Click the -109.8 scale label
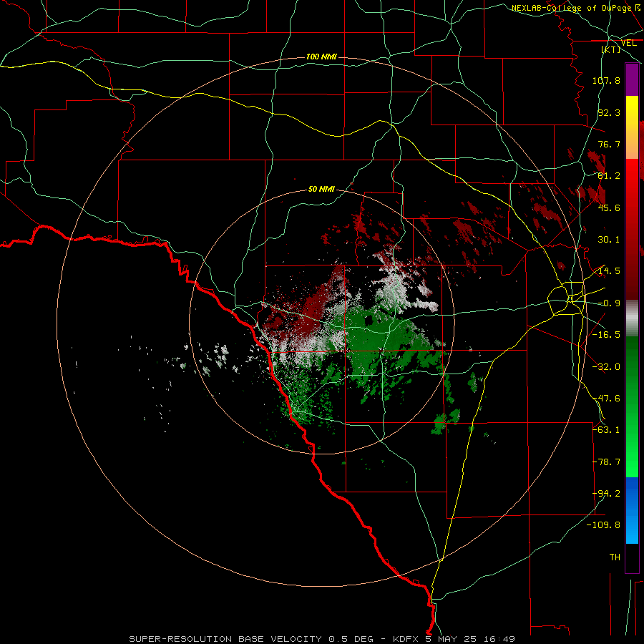The image size is (644, 644). [603, 525]
